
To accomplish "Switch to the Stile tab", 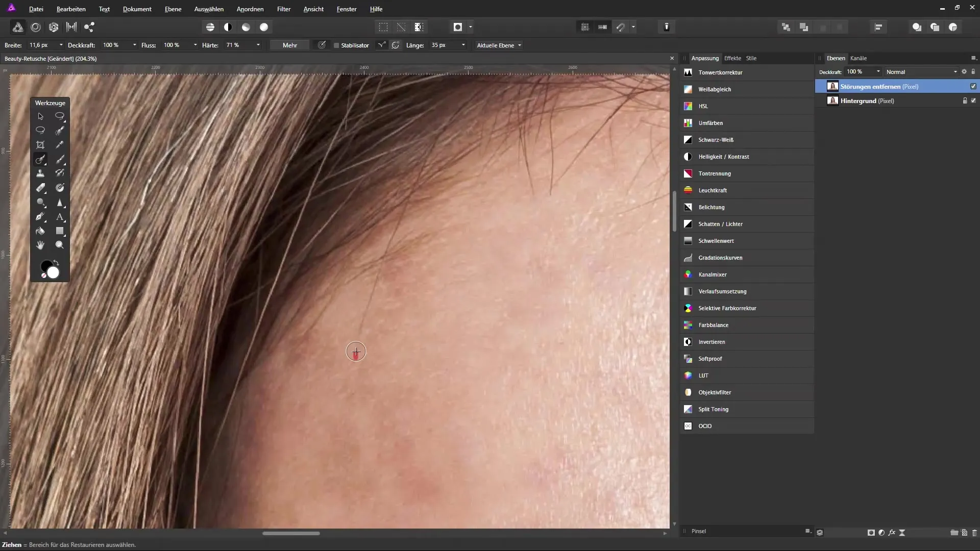I will 751,58.
